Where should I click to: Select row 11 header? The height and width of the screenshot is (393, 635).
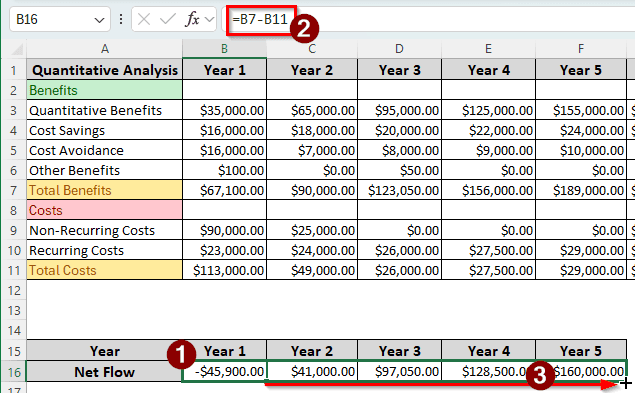point(14,270)
